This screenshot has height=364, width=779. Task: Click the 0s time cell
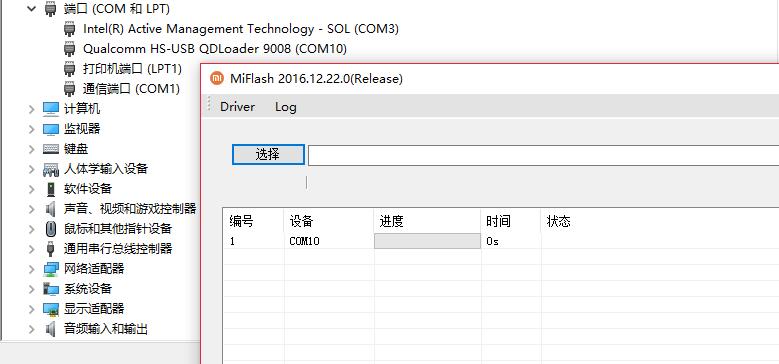click(x=511, y=241)
